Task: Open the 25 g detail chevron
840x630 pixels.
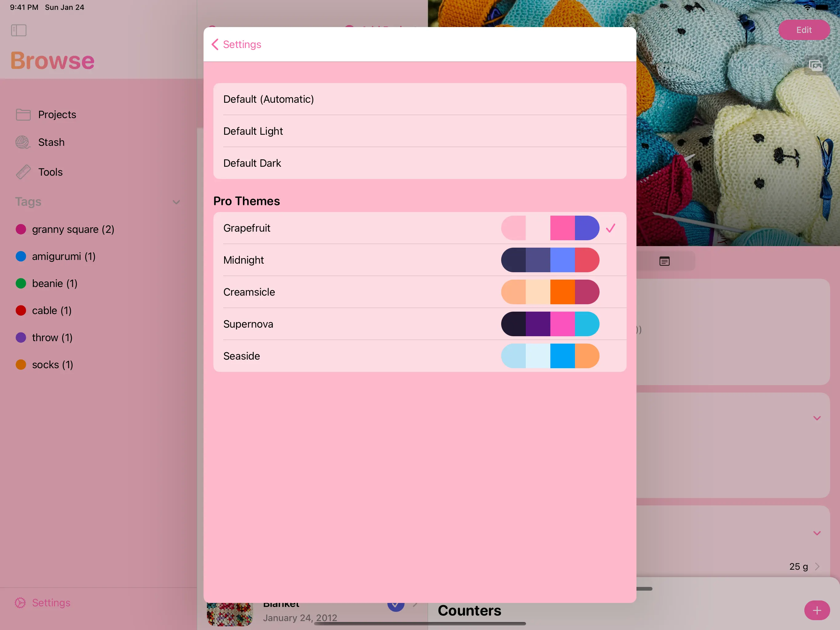Action: point(817,567)
